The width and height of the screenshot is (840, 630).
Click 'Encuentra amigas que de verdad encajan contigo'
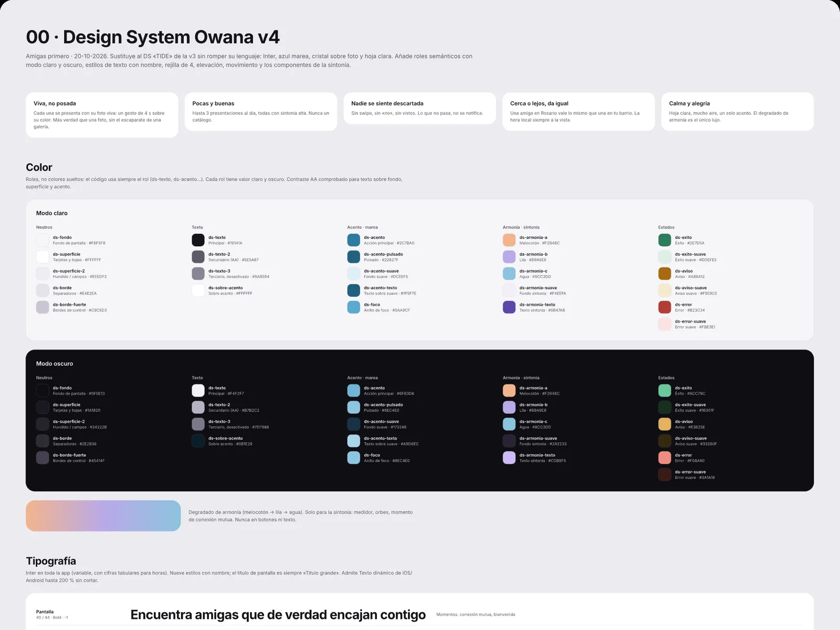tap(278, 615)
